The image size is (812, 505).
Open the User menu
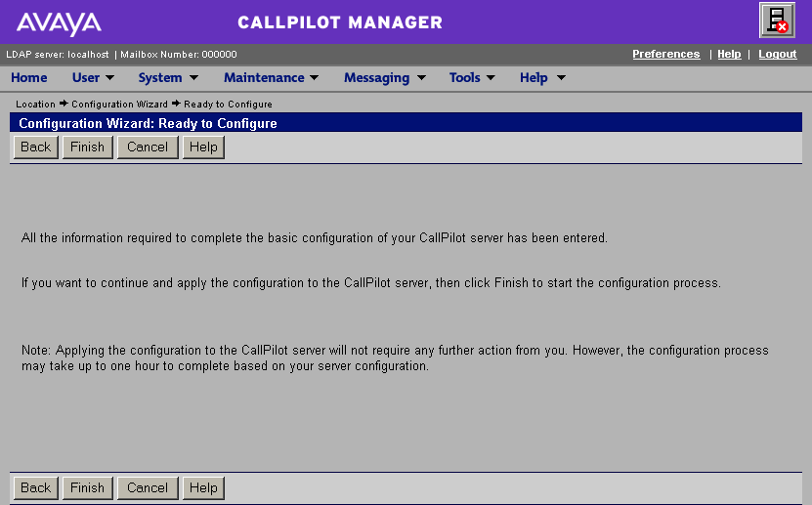(x=86, y=77)
